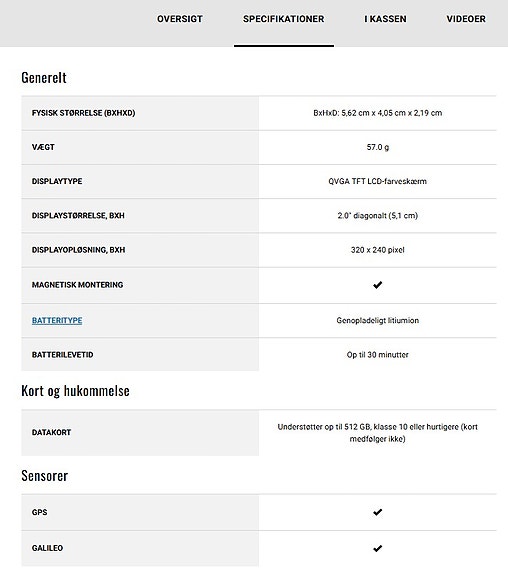Viewport: 508px width, 575px height.
Task: Go to the Videoer tab
Action: coord(466,19)
